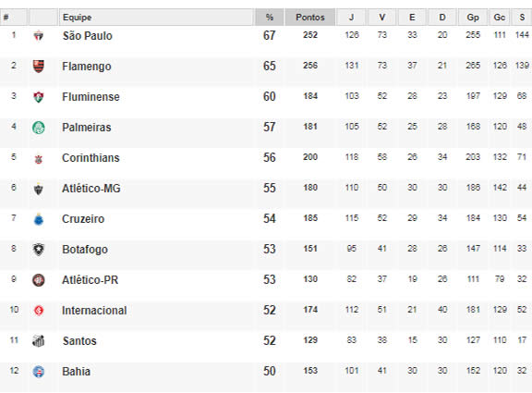The height and width of the screenshot is (393, 532).
Task: Click the Botafogo club crest
Action: (x=39, y=250)
